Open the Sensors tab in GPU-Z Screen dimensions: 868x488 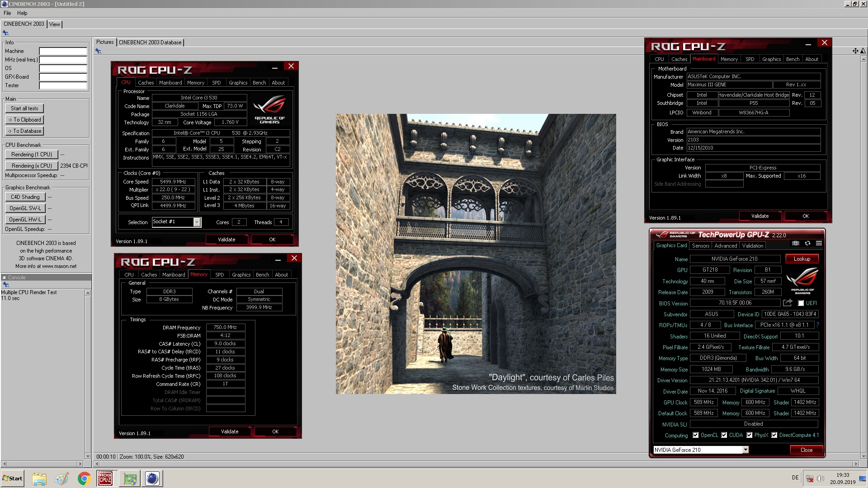click(x=701, y=246)
